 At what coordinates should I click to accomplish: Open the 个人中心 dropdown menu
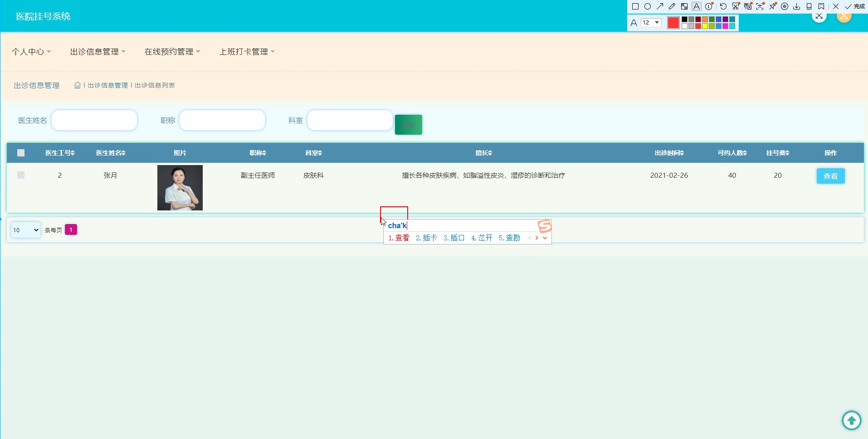(31, 52)
